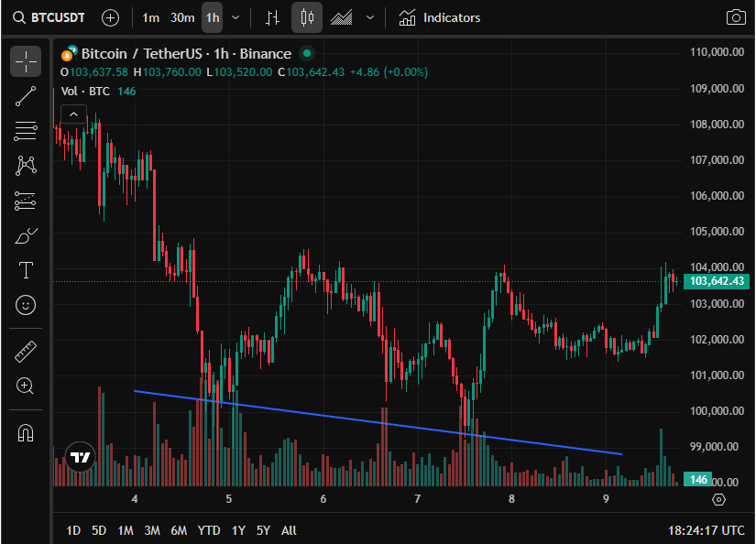Screen dimensions: 756x544
Task: Open the Indicators menu
Action: [439, 18]
